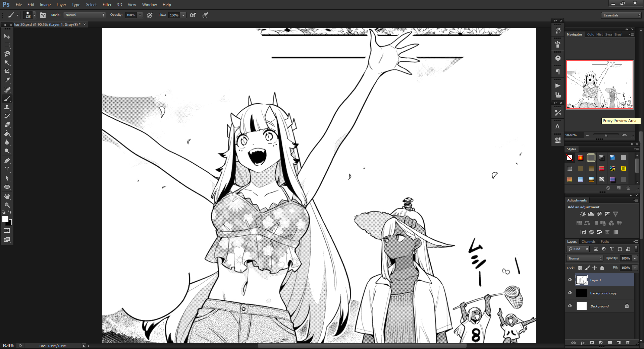Image resolution: width=644 pixels, height=349 pixels.
Task: Select the Hand tool
Action: tap(7, 196)
